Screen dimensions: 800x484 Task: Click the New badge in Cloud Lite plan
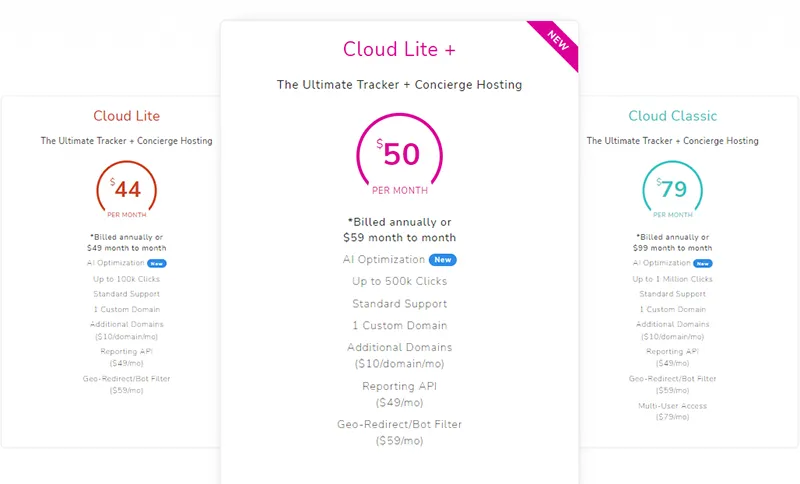point(157,264)
